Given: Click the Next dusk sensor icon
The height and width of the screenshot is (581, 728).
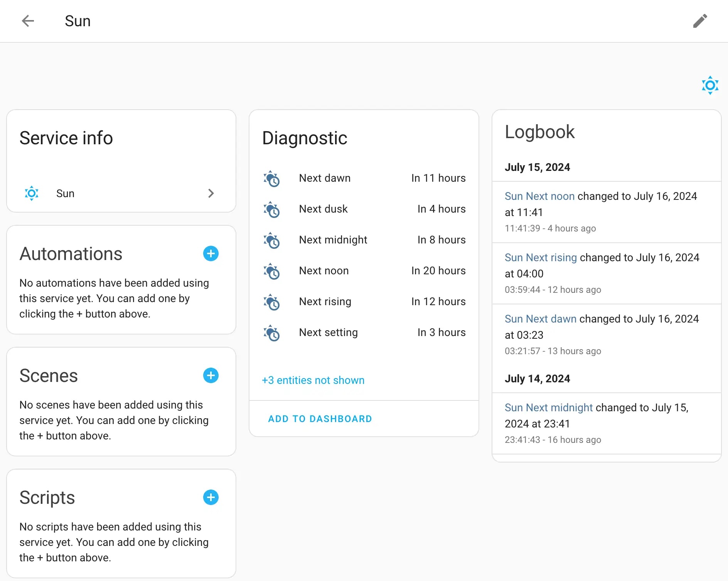Looking at the screenshot, I should [x=271, y=209].
